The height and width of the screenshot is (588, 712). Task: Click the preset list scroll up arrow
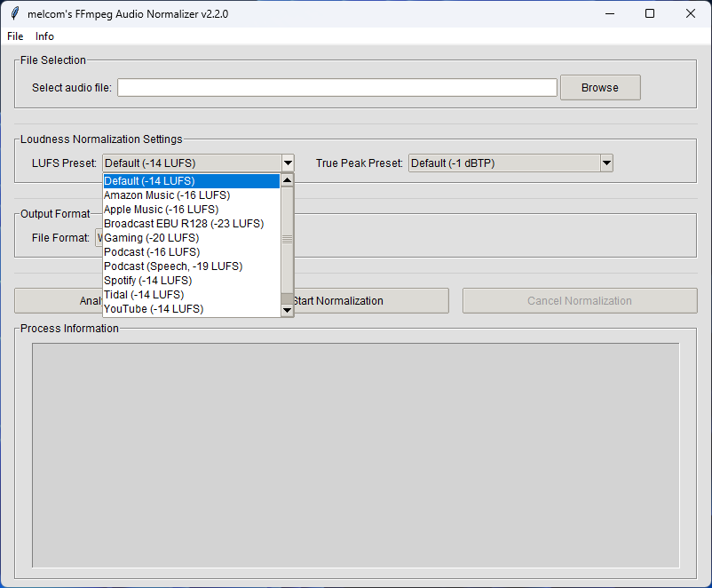(x=287, y=180)
